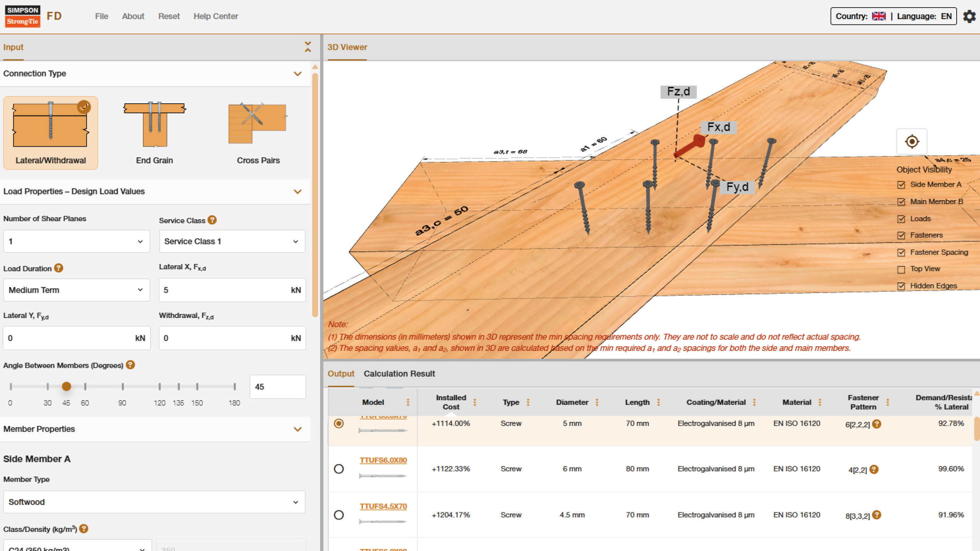This screenshot has width=980, height=551.
Task: Click the TTUFS4.5X70 model link
Action: point(383,506)
